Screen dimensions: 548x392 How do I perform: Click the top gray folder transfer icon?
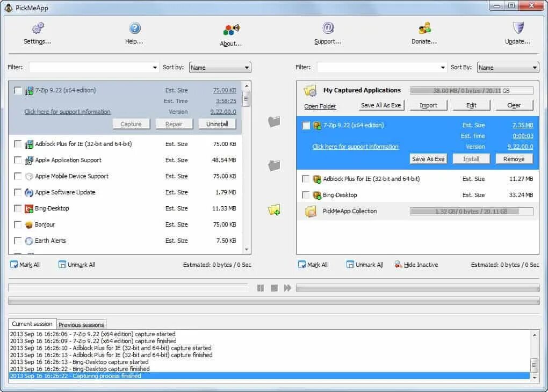click(274, 121)
